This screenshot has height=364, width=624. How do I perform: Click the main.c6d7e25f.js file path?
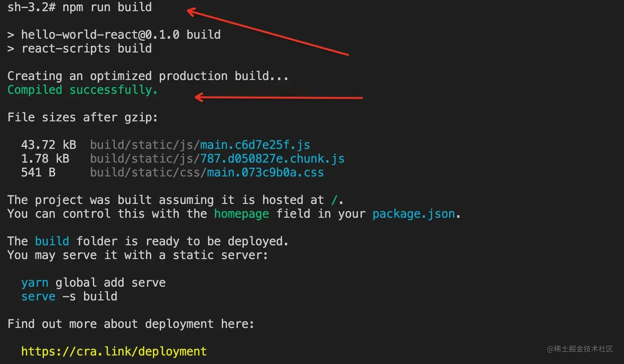coord(200,145)
